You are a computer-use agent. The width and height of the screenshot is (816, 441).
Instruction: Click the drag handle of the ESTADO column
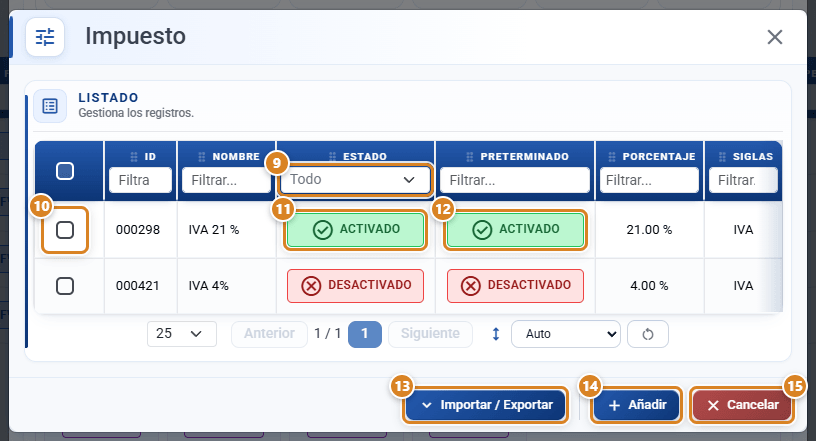point(333,157)
